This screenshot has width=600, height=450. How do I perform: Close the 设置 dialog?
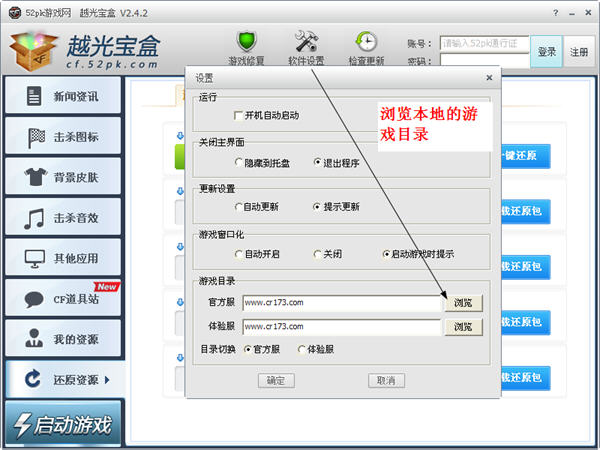click(489, 78)
